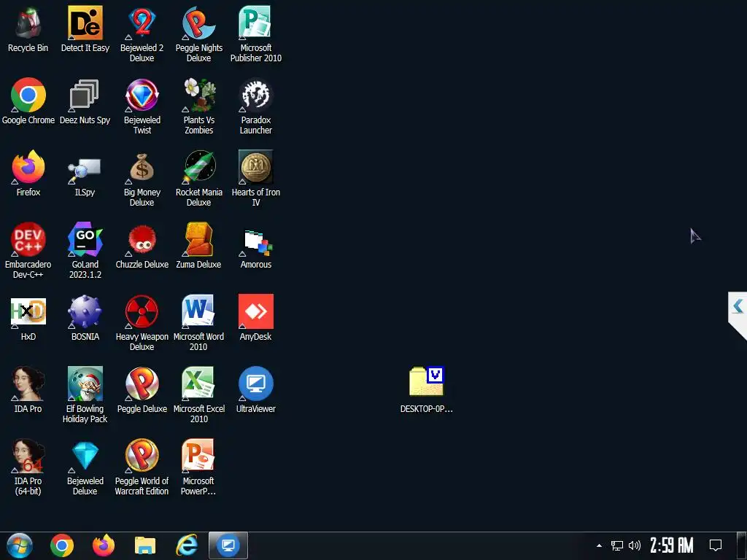Screen dimensions: 747x560
Task: Open File Explorer in the taskbar
Action: pyautogui.click(x=145, y=545)
